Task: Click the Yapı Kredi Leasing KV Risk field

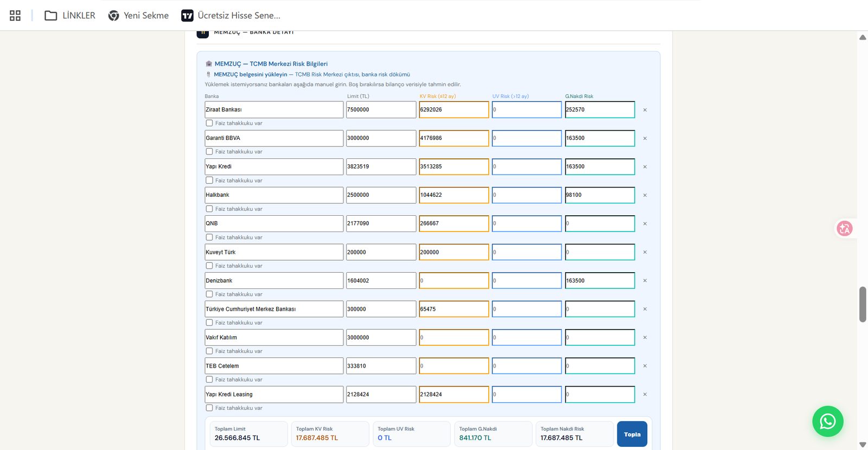Action: click(x=454, y=394)
